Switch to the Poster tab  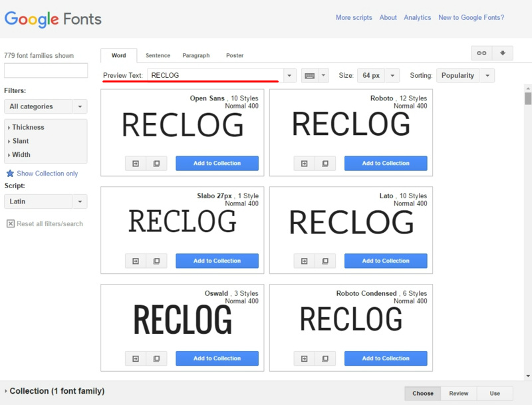[x=234, y=56]
